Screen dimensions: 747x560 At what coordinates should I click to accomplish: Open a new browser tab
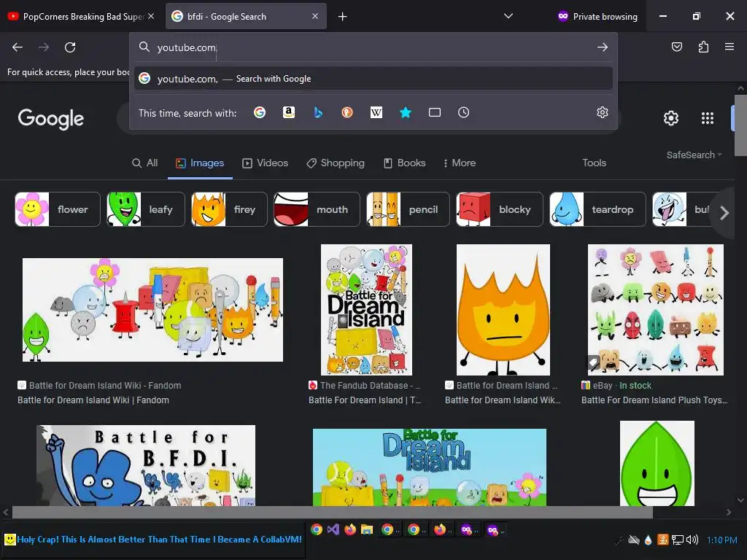pyautogui.click(x=342, y=17)
